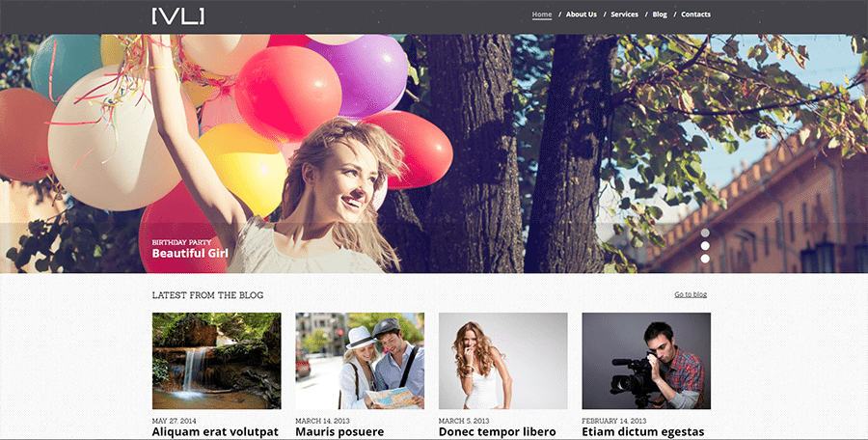Image resolution: width=868 pixels, height=440 pixels.
Task: Open the Home menu item
Action: [542, 14]
